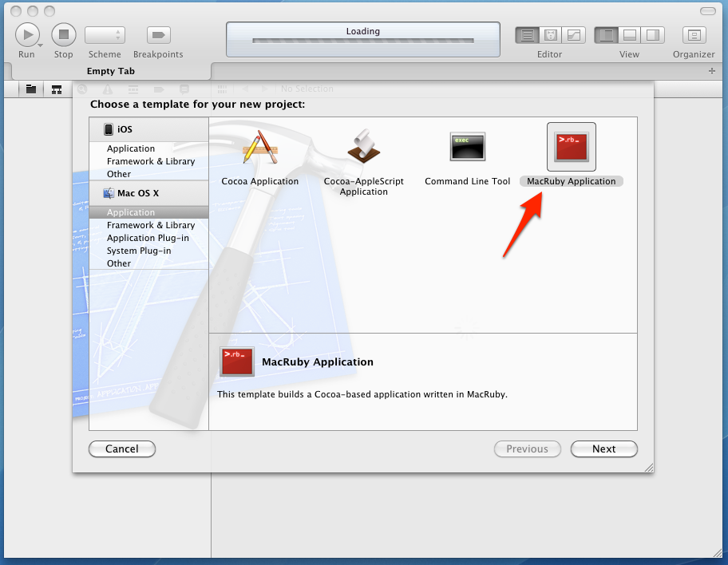Select Application Plug-in category
The image size is (728, 565).
[148, 238]
